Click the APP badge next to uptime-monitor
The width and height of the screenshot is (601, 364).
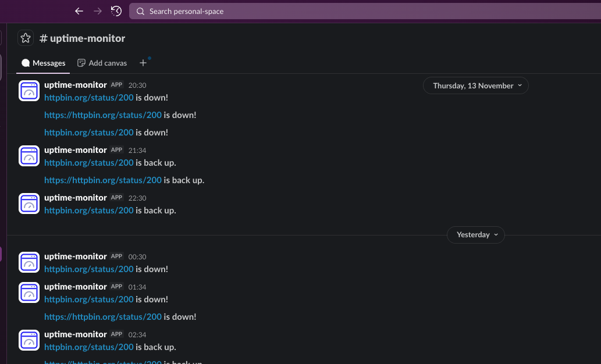(116, 85)
